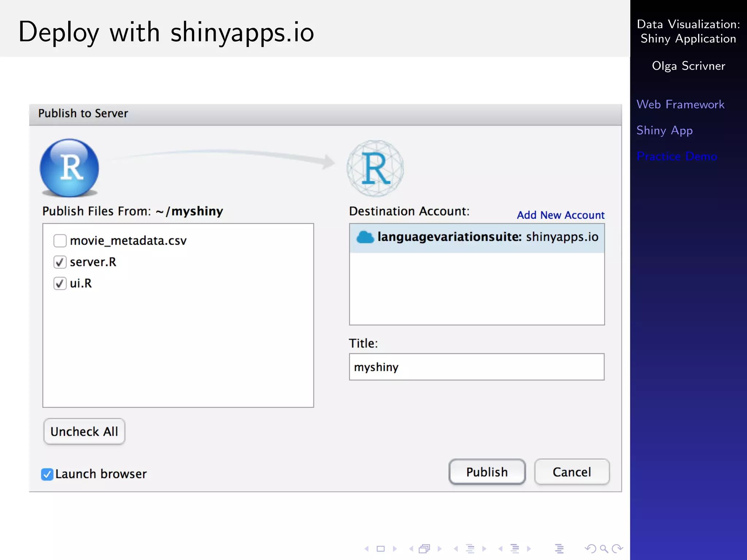Click the blue cloud icon beside languagevariationsuite
Image resolution: width=747 pixels, height=560 pixels.
click(x=365, y=237)
